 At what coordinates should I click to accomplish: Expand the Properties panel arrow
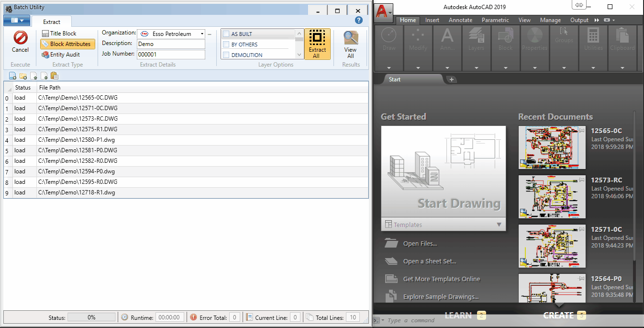point(535,68)
